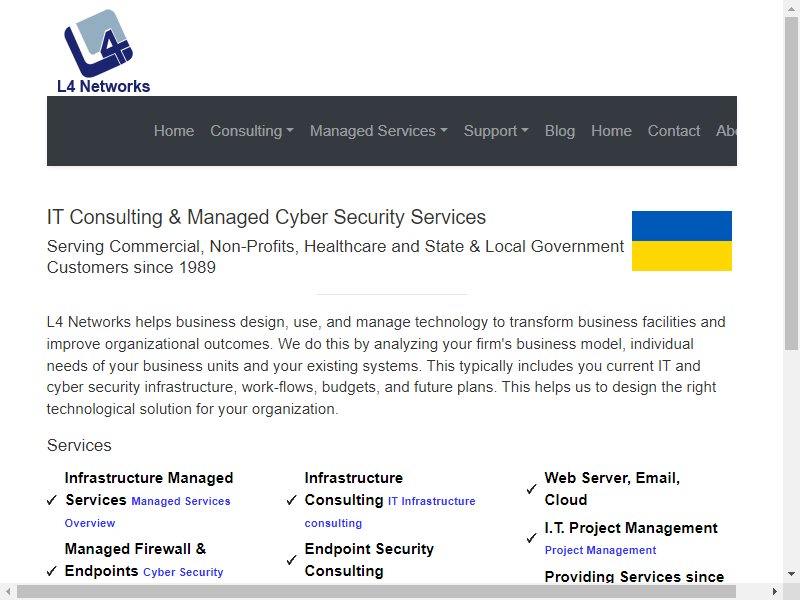Click checkmark beside Endpoint Security Consulting
This screenshot has height=600, width=800.
point(291,560)
